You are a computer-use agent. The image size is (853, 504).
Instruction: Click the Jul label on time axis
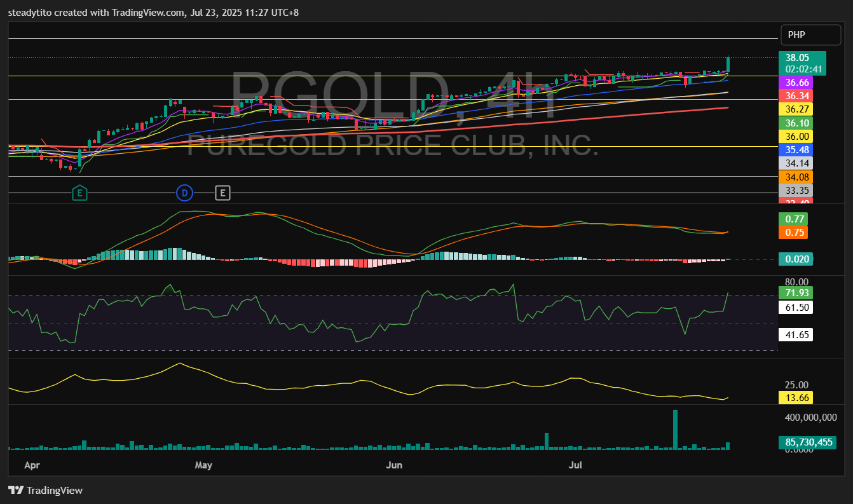[x=576, y=465]
